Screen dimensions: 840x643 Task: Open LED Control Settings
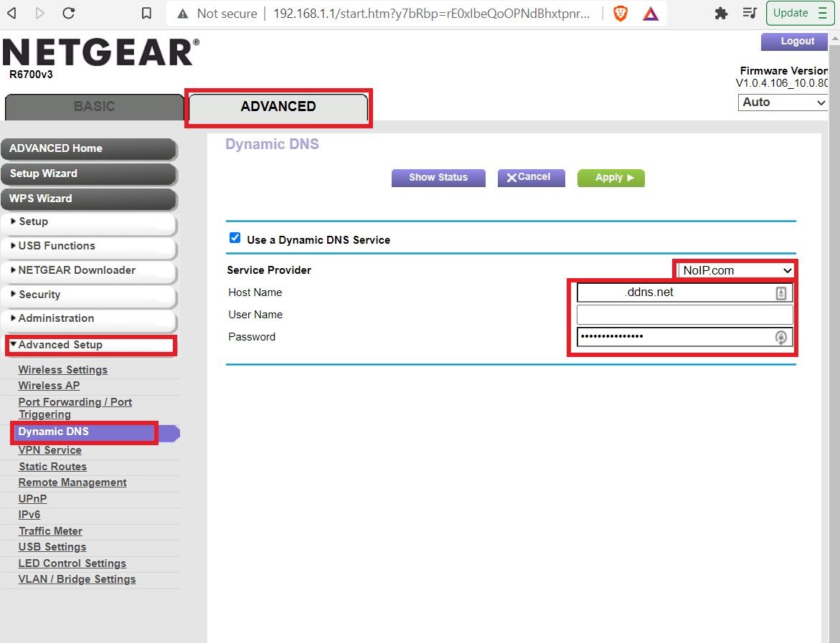coord(72,563)
